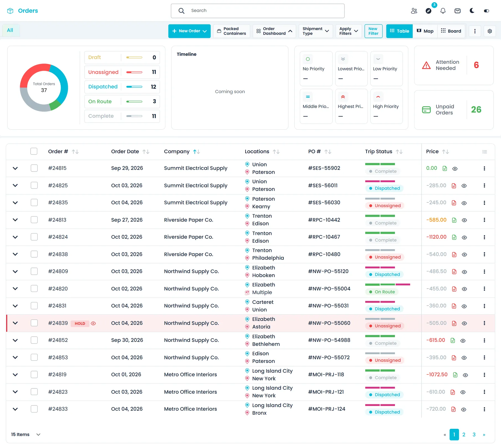The image size is (501, 448).
Task: Open invoice document for order #24820
Action: 454,289
